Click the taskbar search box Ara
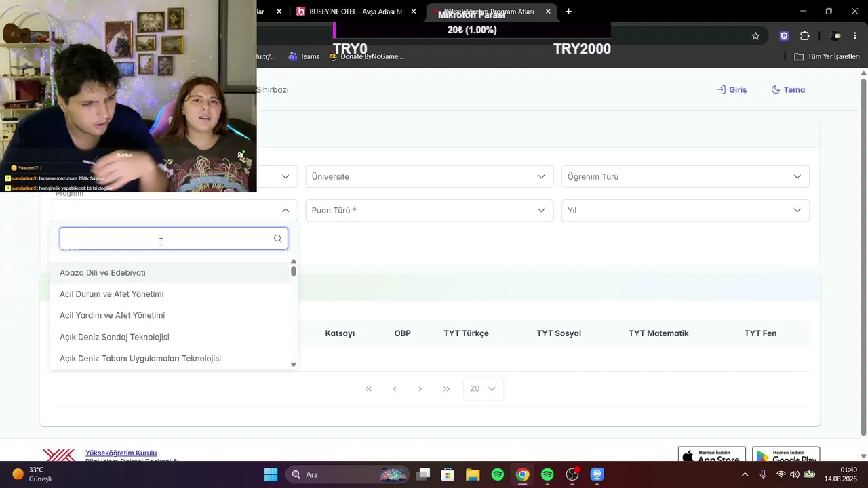Screen dimensions: 868x488 349,474
